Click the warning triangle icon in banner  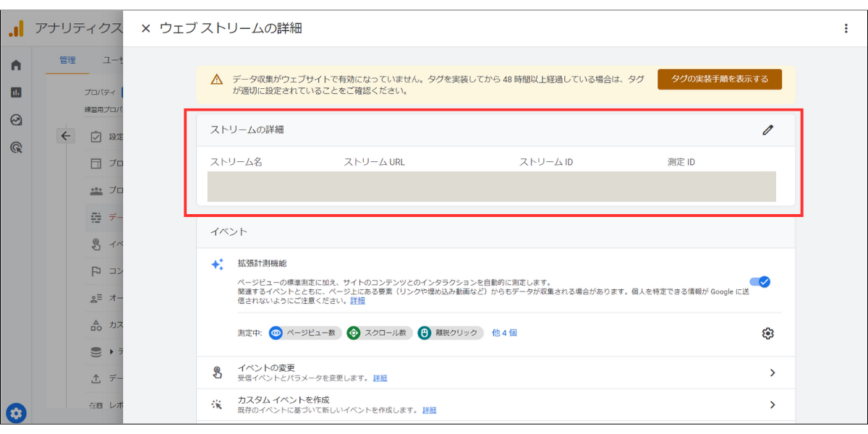click(216, 80)
